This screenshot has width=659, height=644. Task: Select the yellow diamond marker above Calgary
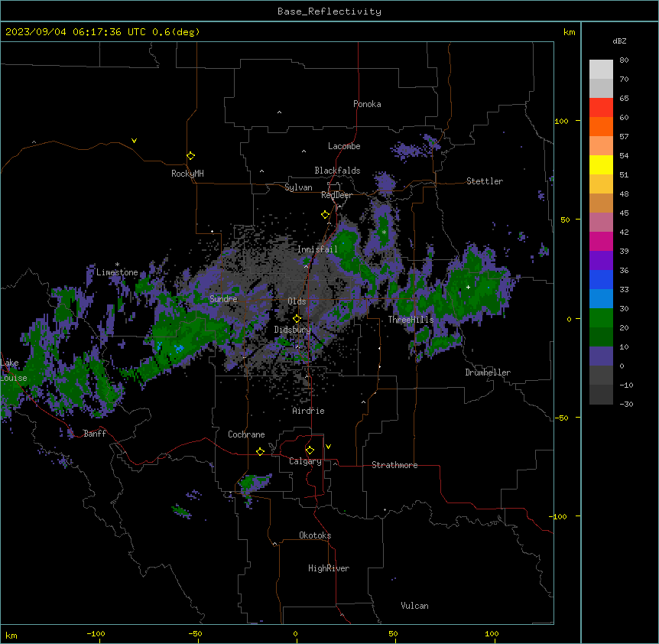pos(310,450)
